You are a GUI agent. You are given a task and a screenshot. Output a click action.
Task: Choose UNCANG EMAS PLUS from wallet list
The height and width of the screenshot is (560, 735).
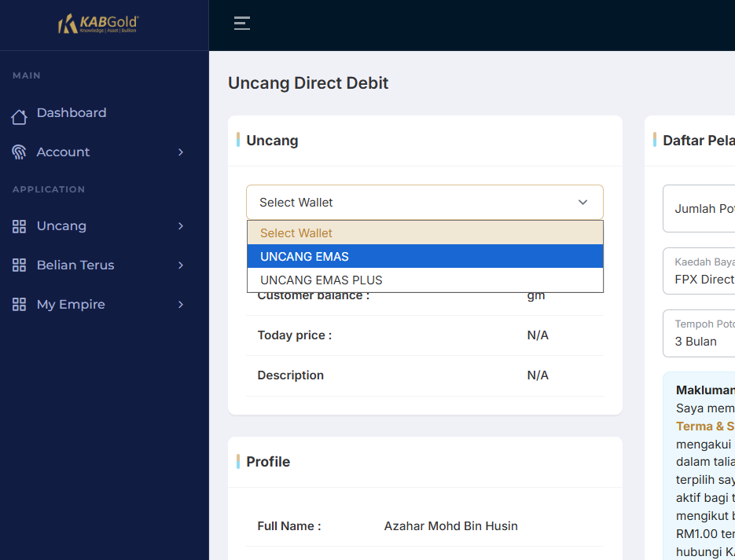[424, 280]
